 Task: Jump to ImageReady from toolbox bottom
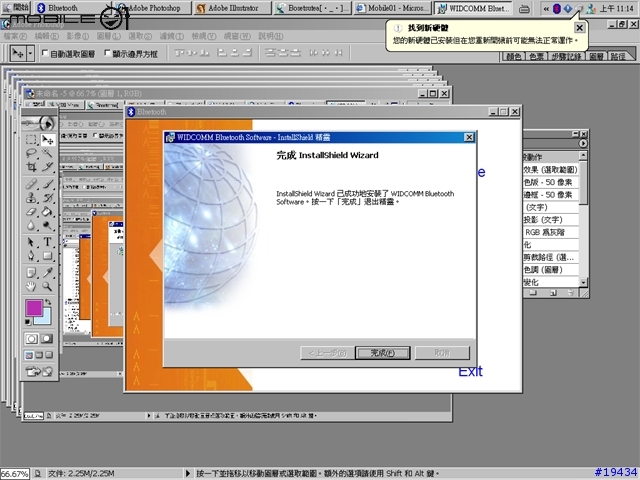(39, 371)
